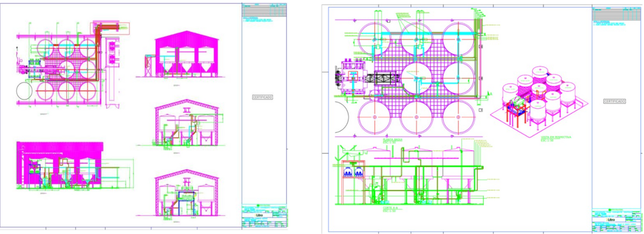Click the middle cross-section view on left sheet
Image resolution: width=644 pixels, height=234 pixels.
click(x=185, y=126)
